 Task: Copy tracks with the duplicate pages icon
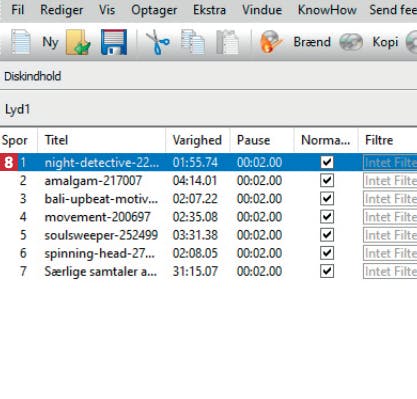point(193,42)
